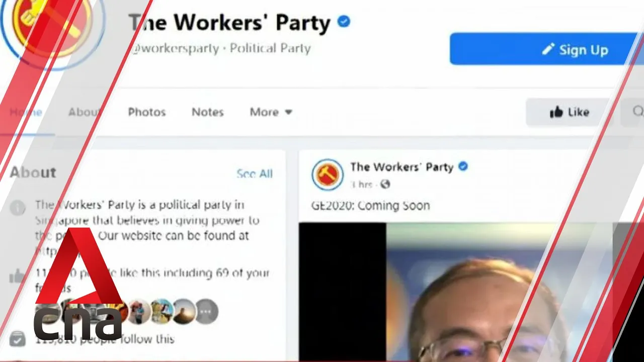
Task: Click the globe privacy icon on post
Action: pos(385,184)
